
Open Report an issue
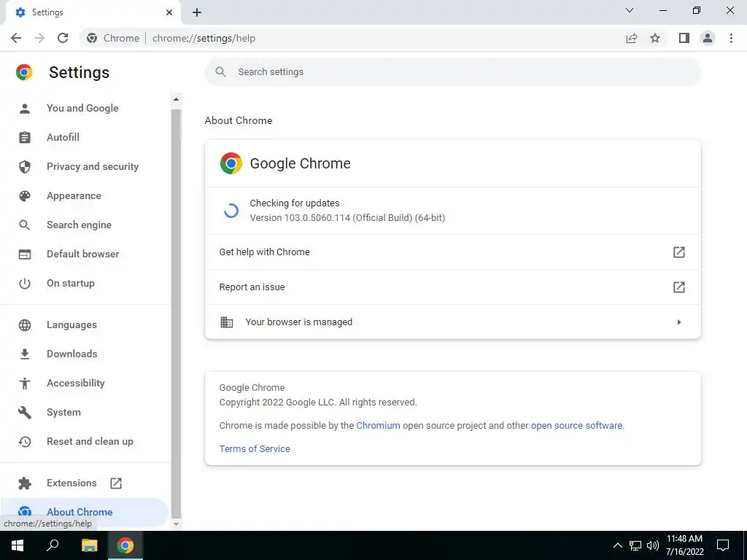click(452, 287)
